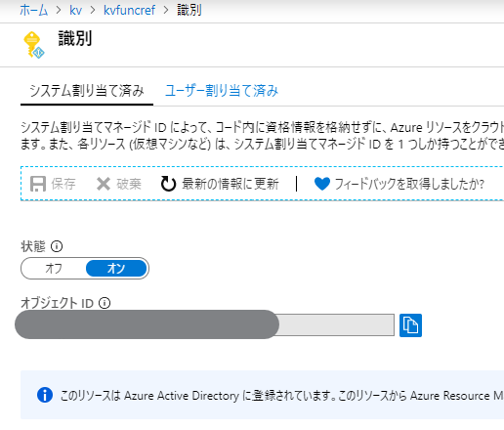
Task: Show info tooltip next to オブジェクト ID
Action: (105, 303)
